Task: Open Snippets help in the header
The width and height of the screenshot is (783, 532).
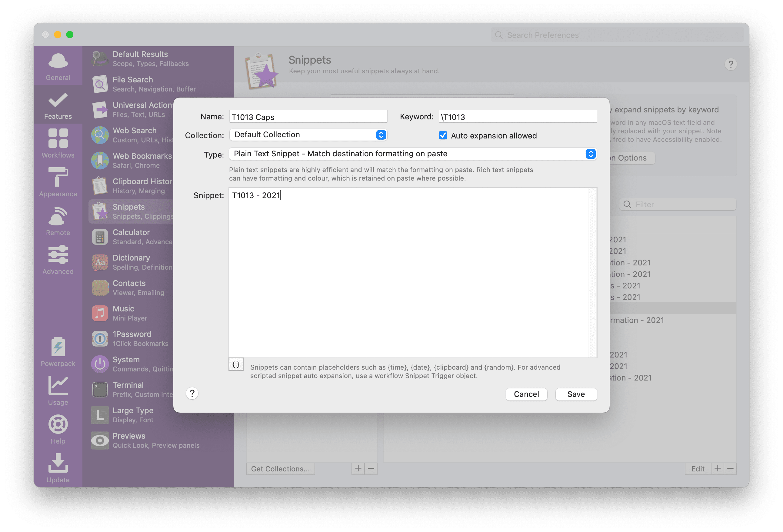Action: tap(731, 64)
